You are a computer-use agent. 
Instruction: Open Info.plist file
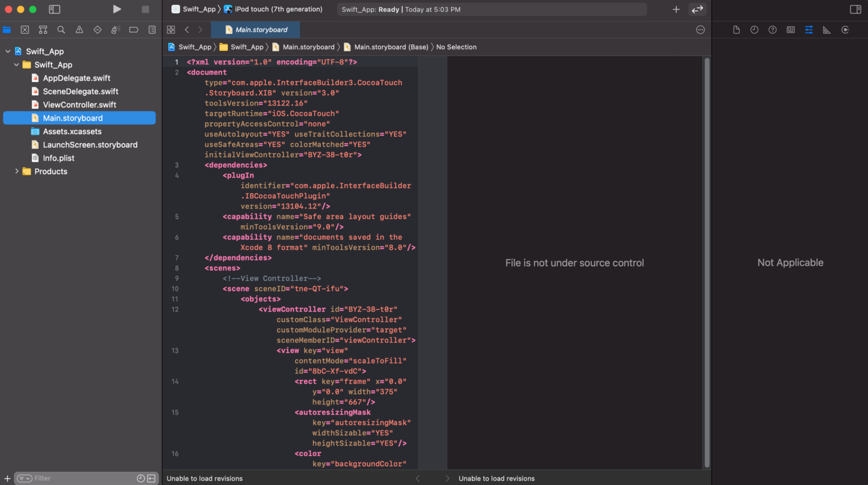coord(58,158)
